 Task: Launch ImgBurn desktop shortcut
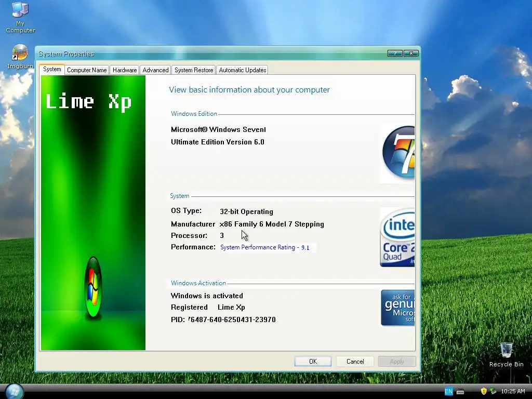pyautogui.click(x=20, y=57)
